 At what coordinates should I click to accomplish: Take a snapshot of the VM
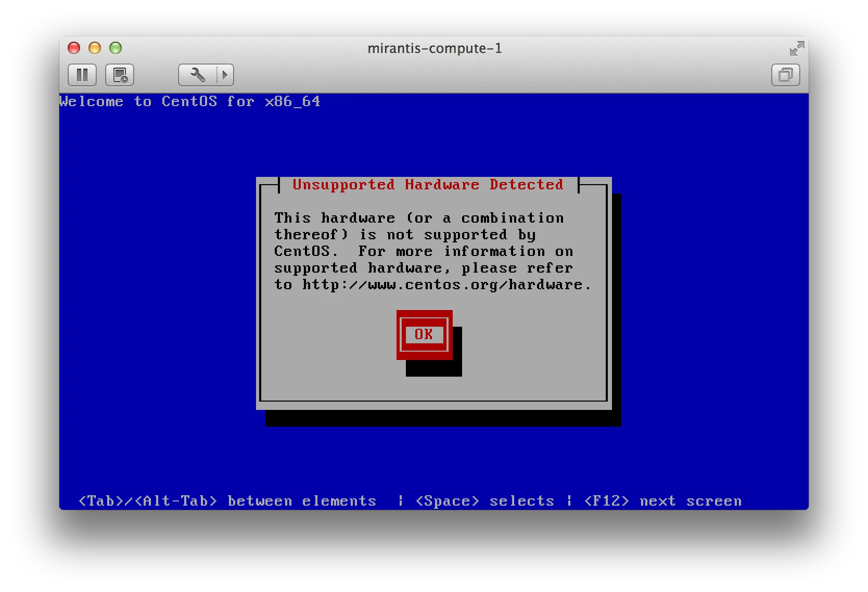click(x=120, y=75)
